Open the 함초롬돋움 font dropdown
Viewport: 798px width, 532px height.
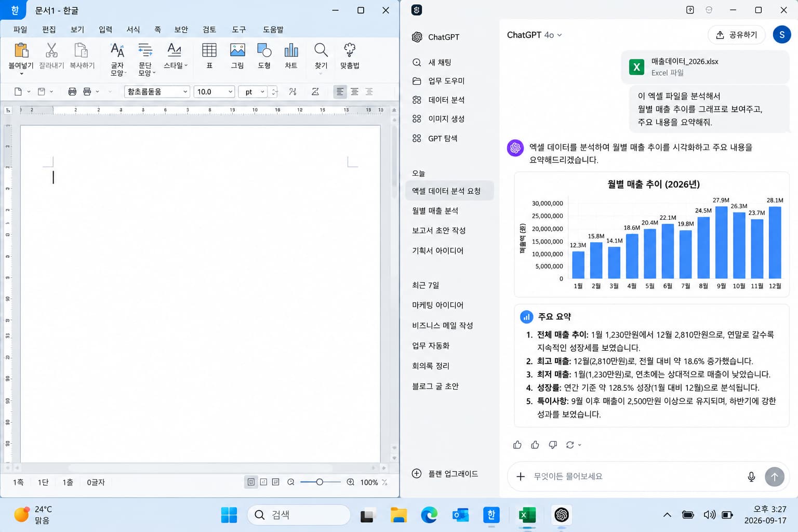coord(157,91)
